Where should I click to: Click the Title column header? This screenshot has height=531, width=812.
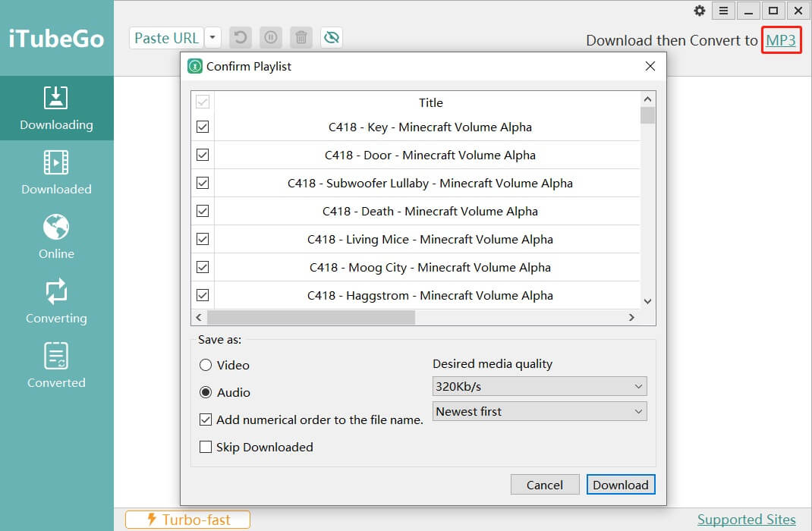[430, 102]
